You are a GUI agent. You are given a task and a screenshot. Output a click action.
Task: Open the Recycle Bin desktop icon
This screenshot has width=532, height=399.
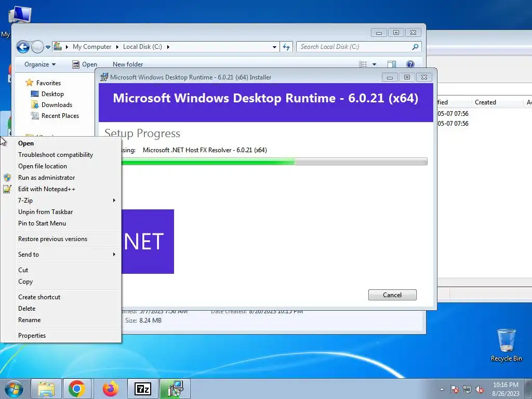[506, 345]
